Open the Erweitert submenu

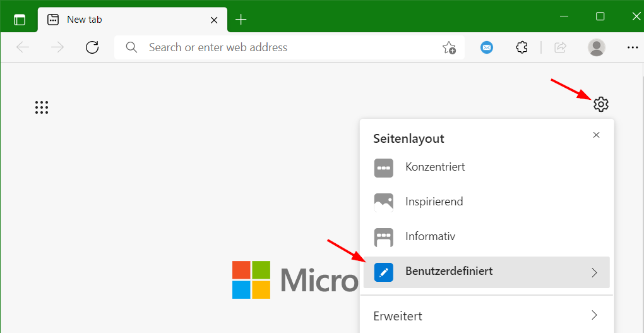(487, 316)
